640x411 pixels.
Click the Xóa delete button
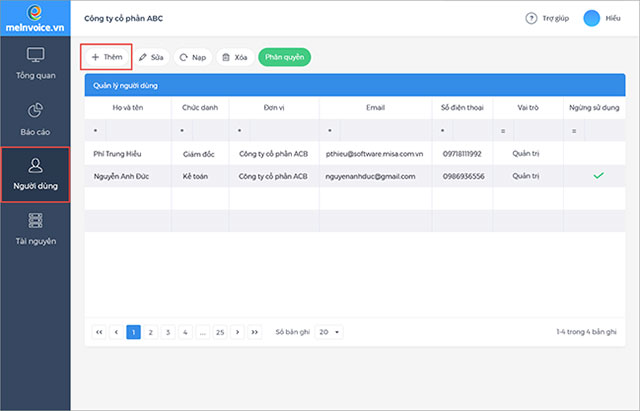235,57
